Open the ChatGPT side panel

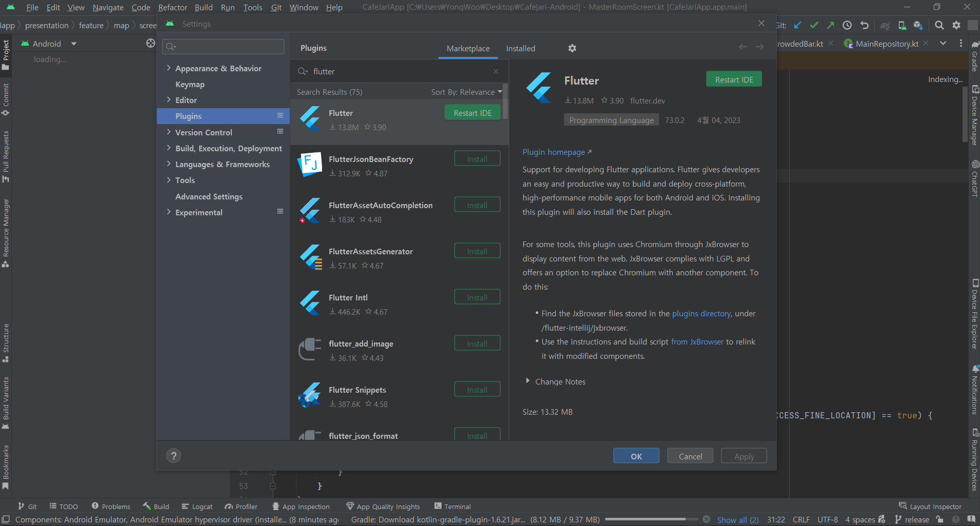click(x=974, y=178)
